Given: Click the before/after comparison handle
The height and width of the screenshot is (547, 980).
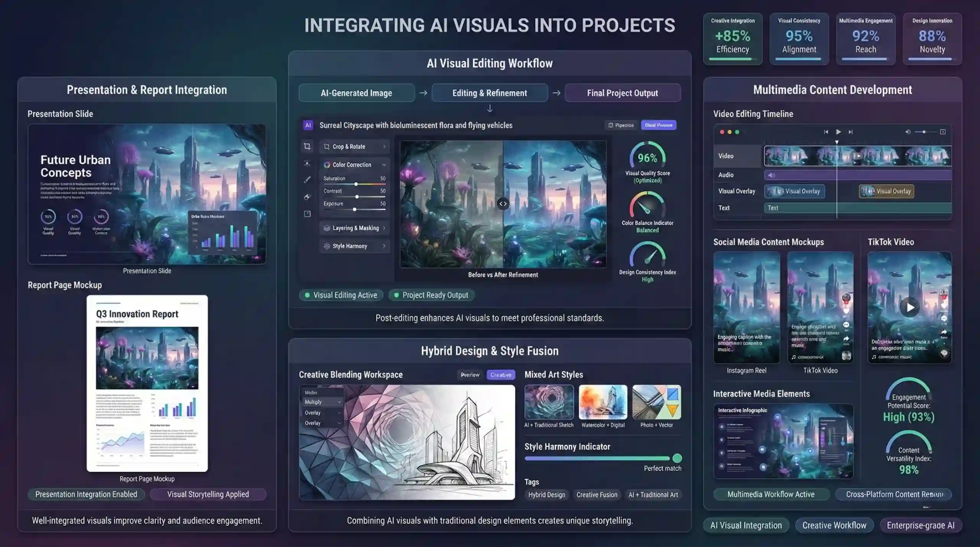Looking at the screenshot, I should click(x=503, y=204).
